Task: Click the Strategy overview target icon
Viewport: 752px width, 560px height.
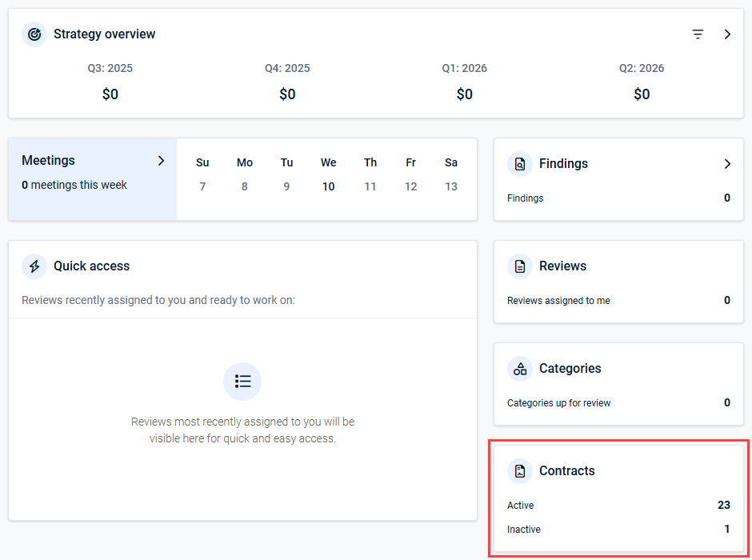Action: click(x=34, y=34)
